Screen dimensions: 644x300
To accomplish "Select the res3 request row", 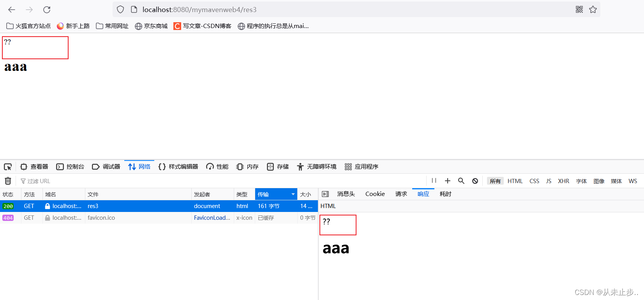I will click(x=159, y=206).
